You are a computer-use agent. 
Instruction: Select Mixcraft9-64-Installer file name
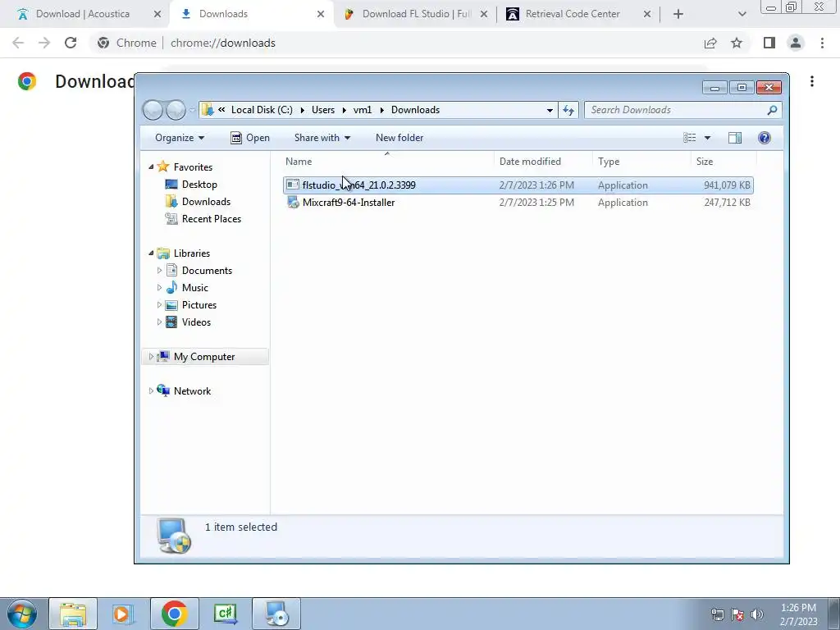pyautogui.click(x=349, y=202)
